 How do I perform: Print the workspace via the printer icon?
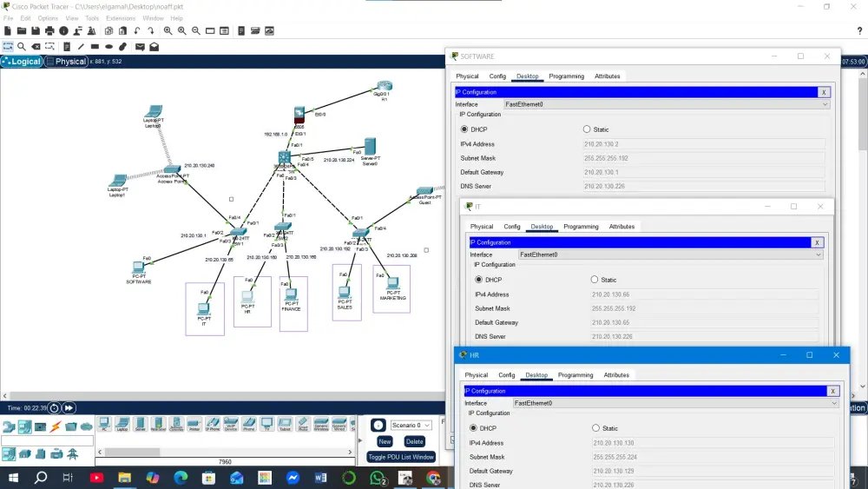tap(49, 31)
